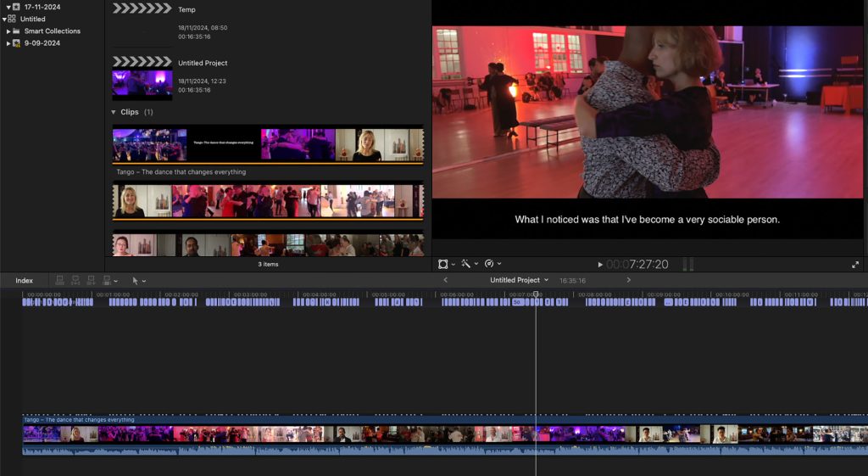Select the Untitled Project thumbnail in browser
The image size is (868, 476).
click(142, 84)
